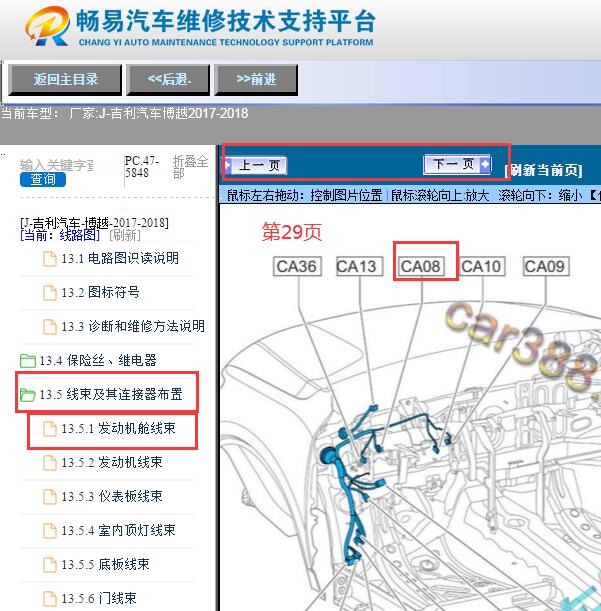Click the document icon beside 13.5.3
Screen dimensions: 601x611
(x=49, y=496)
